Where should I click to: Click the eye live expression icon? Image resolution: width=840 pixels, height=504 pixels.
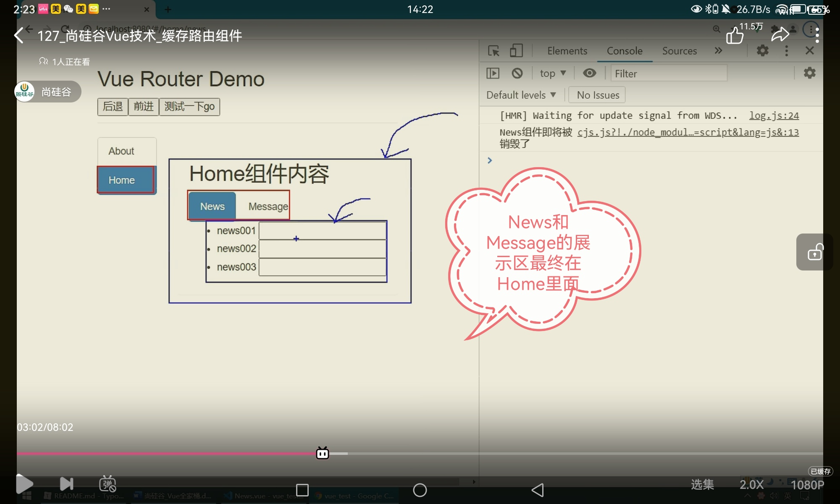click(x=589, y=73)
